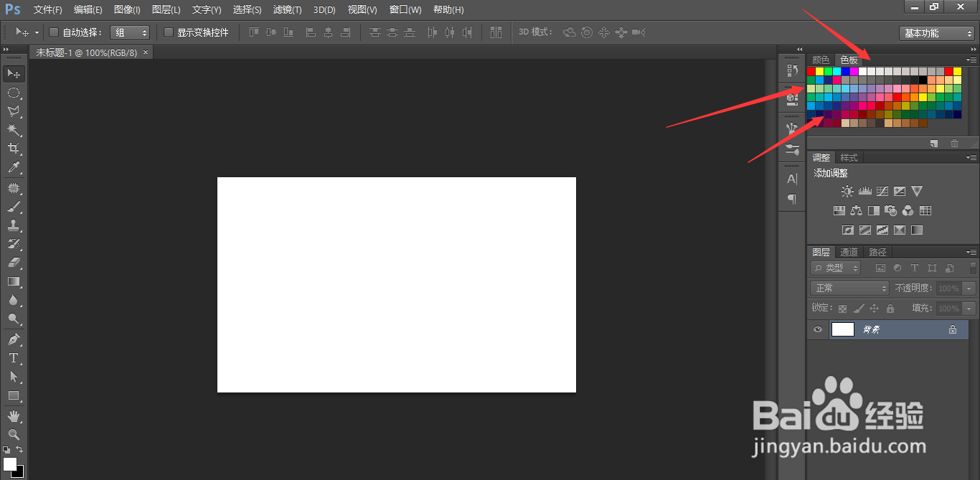Image resolution: width=980 pixels, height=480 pixels.
Task: Open the 类型 layer filter dropdown
Action: [x=836, y=268]
